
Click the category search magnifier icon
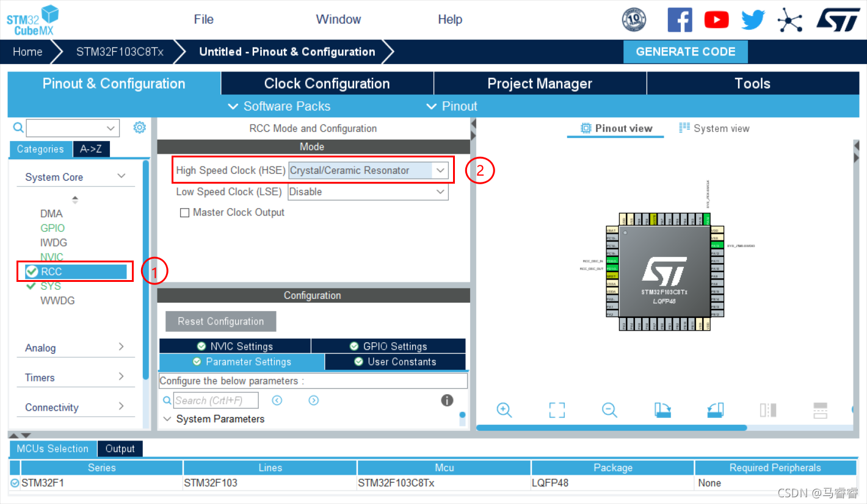pyautogui.click(x=18, y=128)
